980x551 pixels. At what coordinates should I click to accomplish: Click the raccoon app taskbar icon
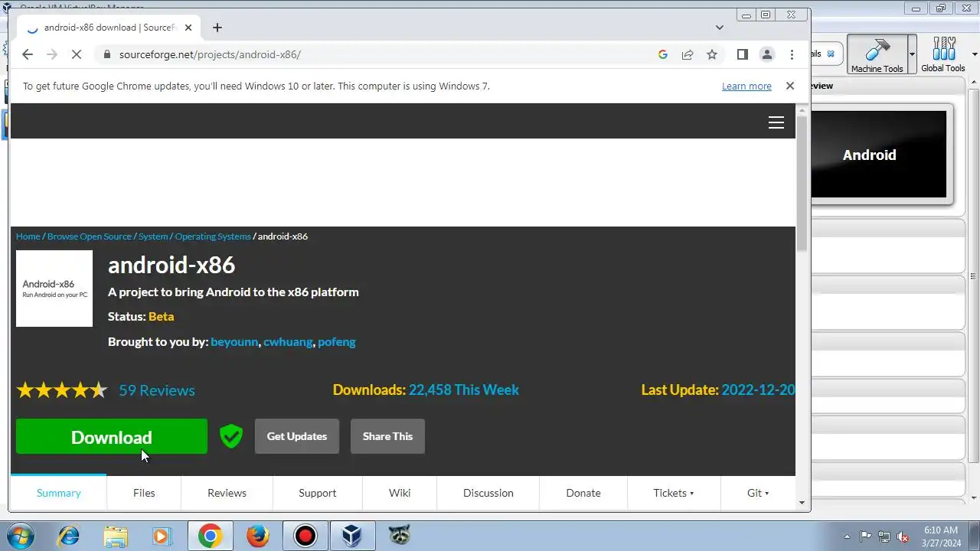399,534
